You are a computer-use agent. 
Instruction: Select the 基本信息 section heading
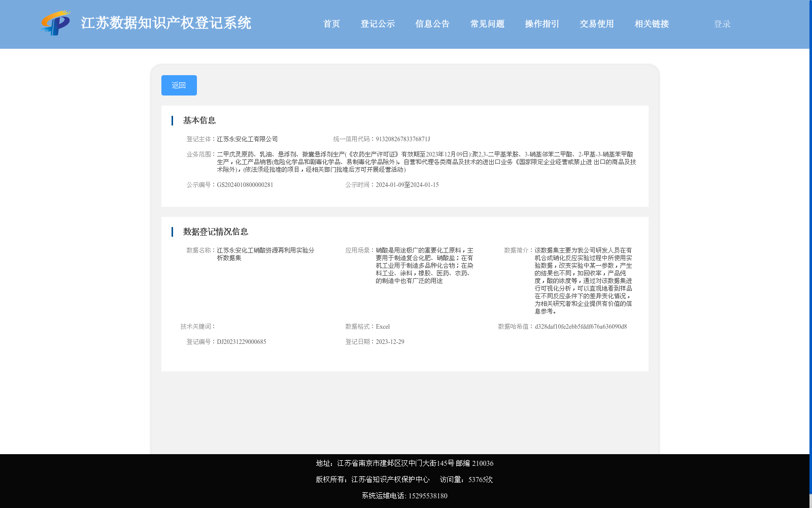(x=199, y=120)
